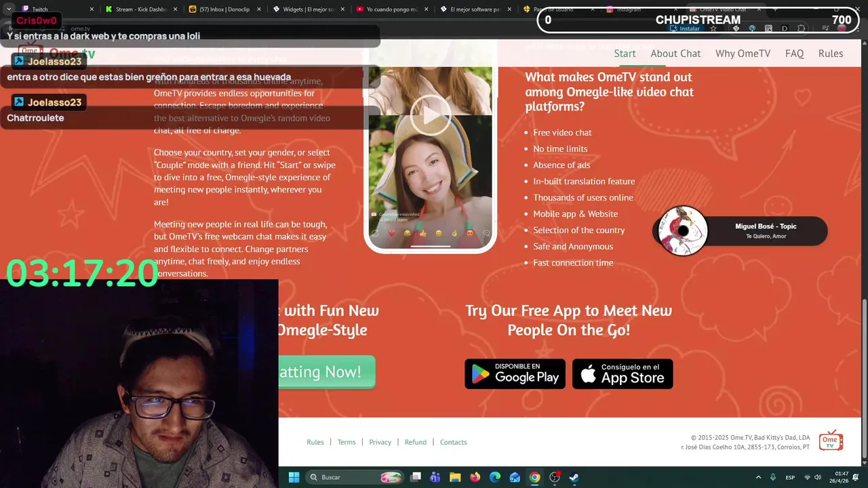This screenshot has height=488, width=868.
Task: Launch Microsoft Teams from the taskbar
Action: tap(435, 477)
